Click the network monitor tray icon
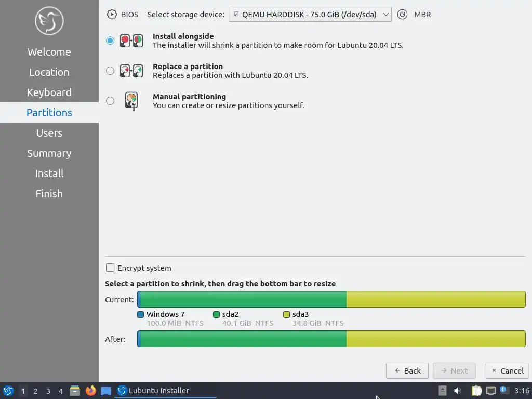The image size is (532, 399). 490,391
